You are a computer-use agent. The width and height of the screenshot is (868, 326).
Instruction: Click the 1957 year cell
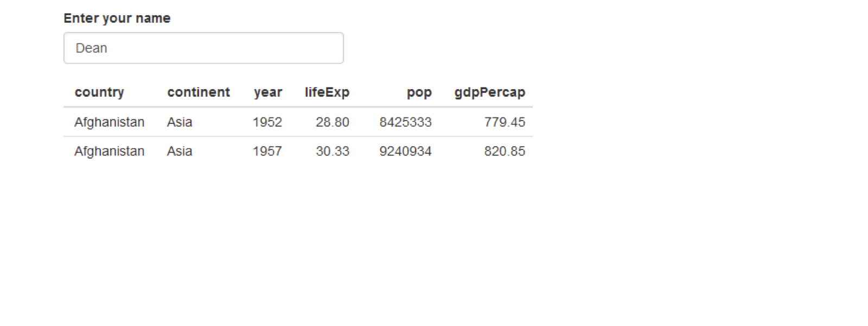[267, 151]
